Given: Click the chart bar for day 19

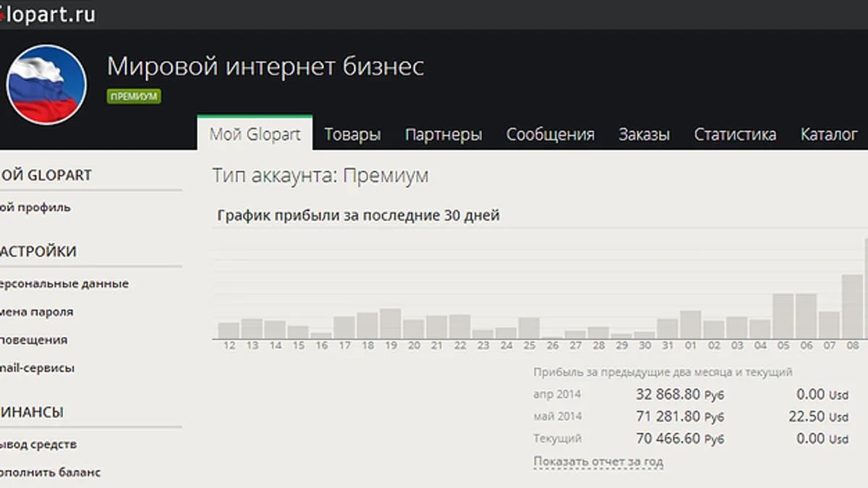Looking at the screenshot, I should pyautogui.click(x=391, y=324).
